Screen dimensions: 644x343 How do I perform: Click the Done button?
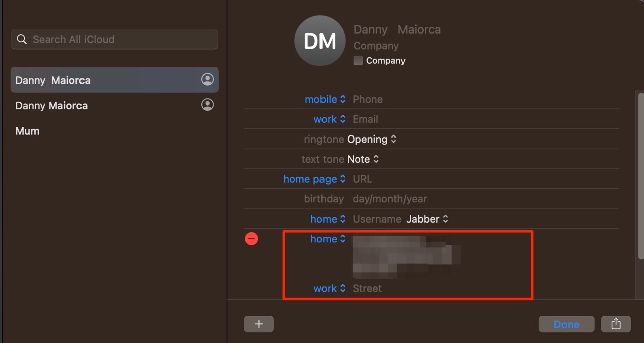point(567,324)
